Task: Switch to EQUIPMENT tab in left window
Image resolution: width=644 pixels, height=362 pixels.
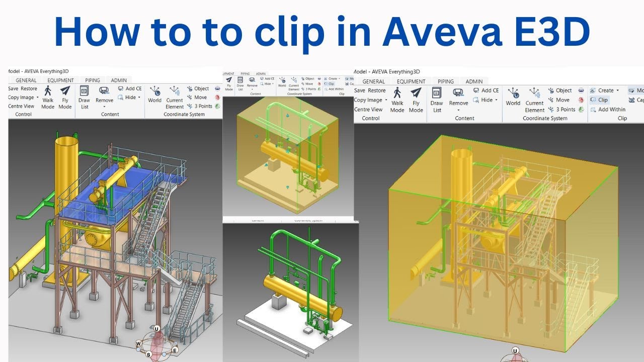Action: click(61, 80)
